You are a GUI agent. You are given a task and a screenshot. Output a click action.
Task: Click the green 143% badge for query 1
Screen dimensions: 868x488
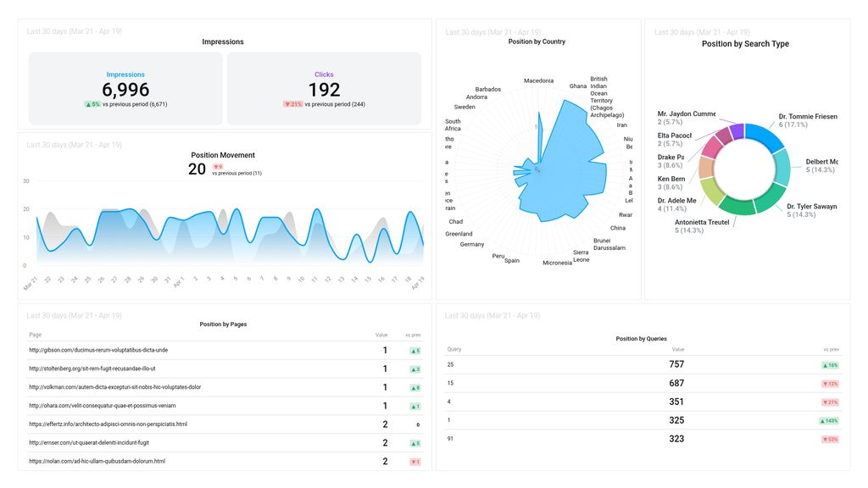click(828, 420)
